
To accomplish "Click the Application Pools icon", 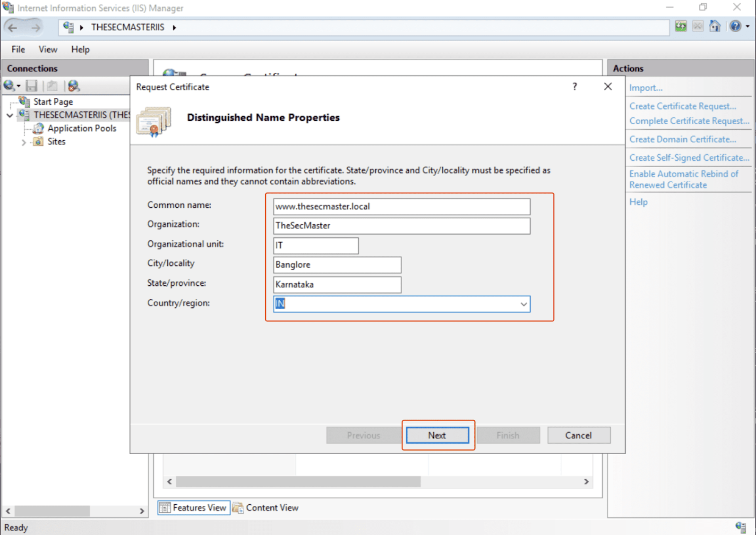I will click(39, 128).
